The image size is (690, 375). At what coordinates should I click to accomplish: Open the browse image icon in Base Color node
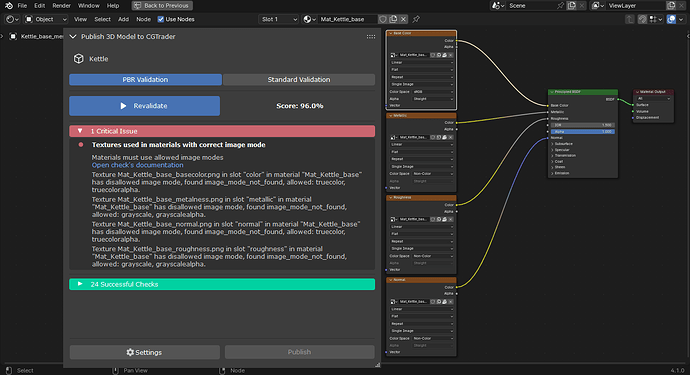tap(394, 55)
